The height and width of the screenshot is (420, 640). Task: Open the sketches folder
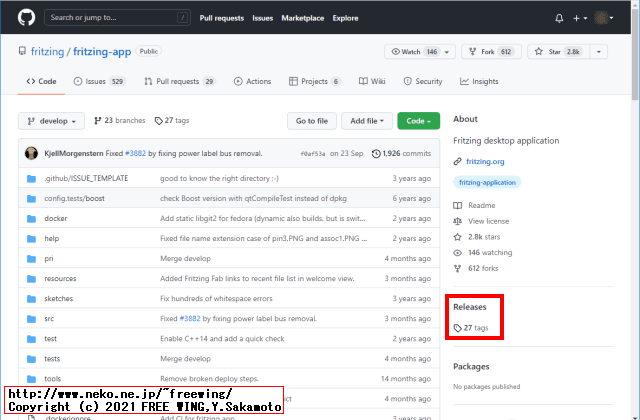59,298
